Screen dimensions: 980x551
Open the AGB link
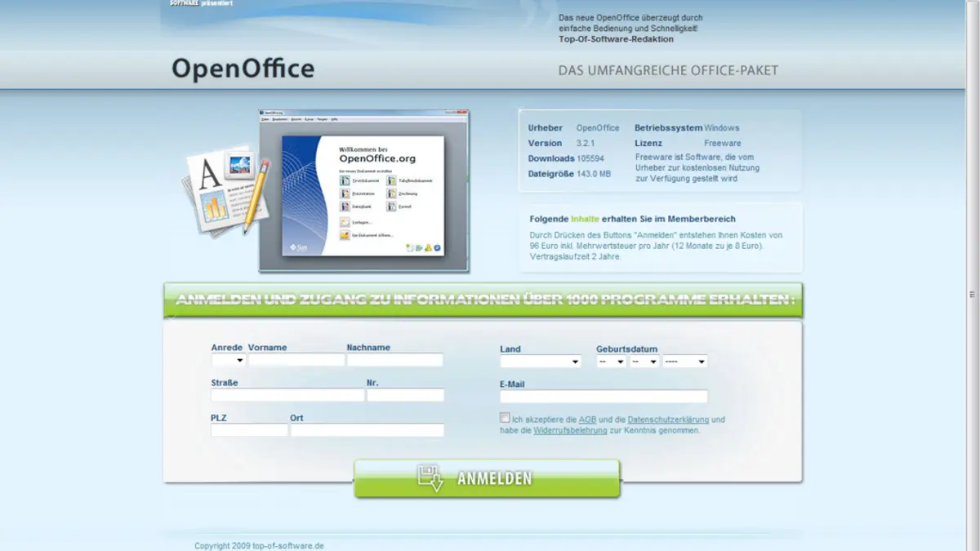[588, 420]
